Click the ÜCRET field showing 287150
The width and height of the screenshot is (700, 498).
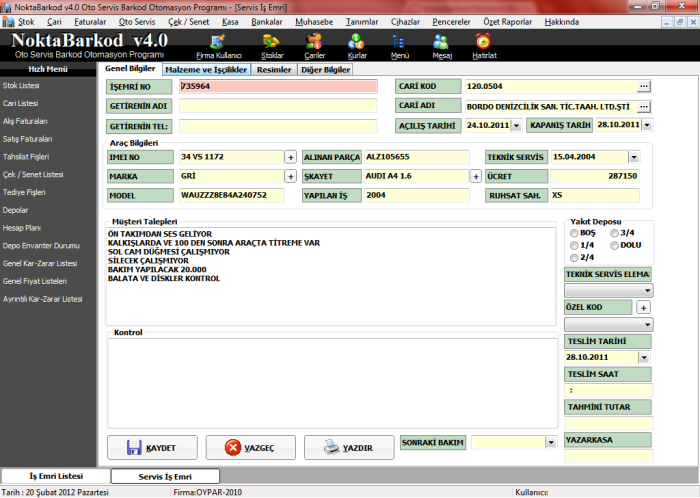[x=595, y=176]
